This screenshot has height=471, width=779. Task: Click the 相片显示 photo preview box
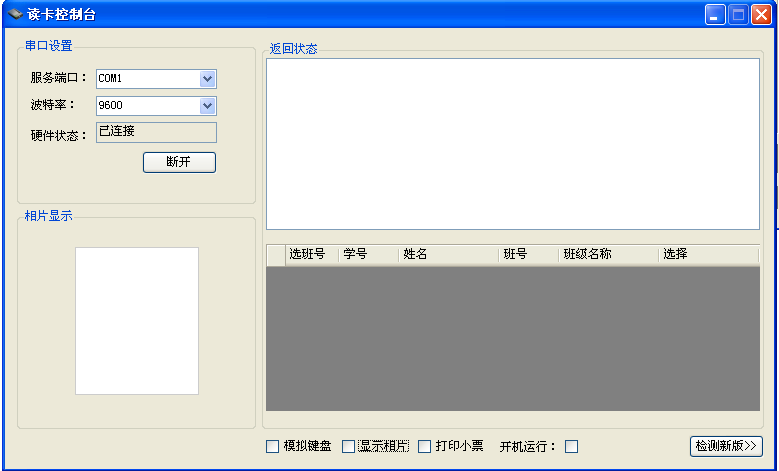click(x=137, y=321)
